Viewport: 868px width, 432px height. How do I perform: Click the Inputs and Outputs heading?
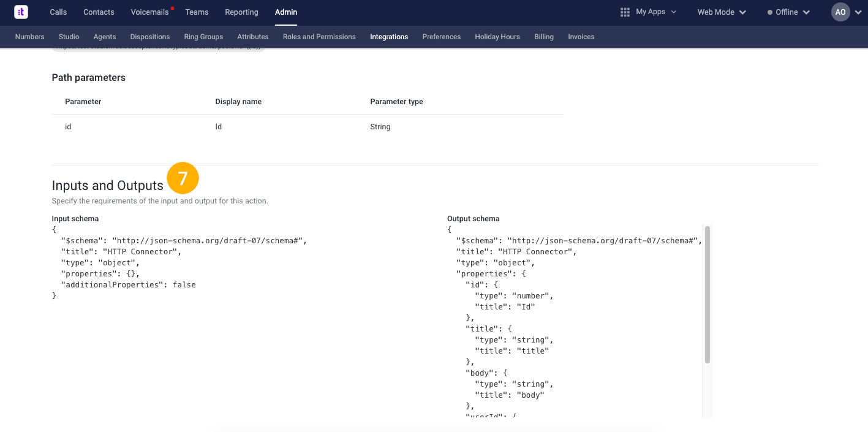[x=108, y=186]
